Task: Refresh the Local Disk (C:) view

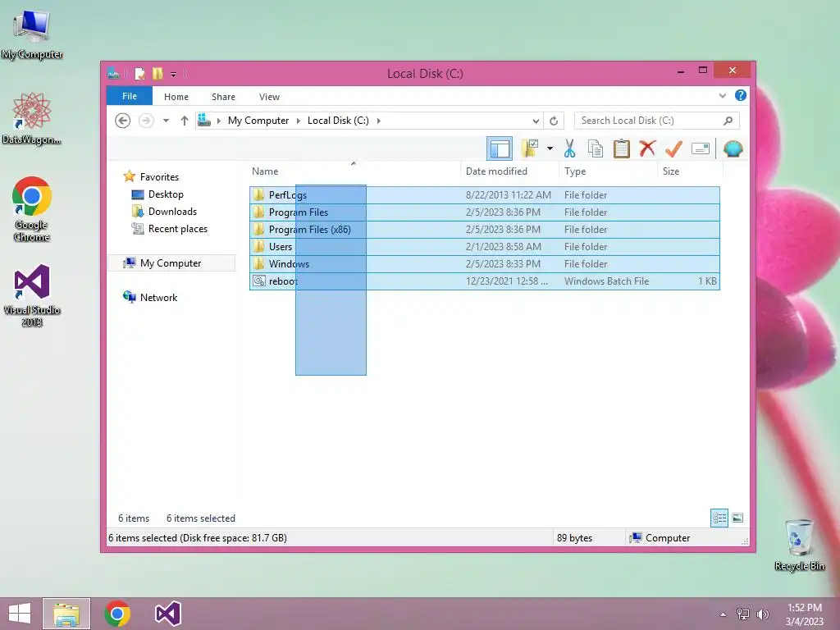Action: 554,121
